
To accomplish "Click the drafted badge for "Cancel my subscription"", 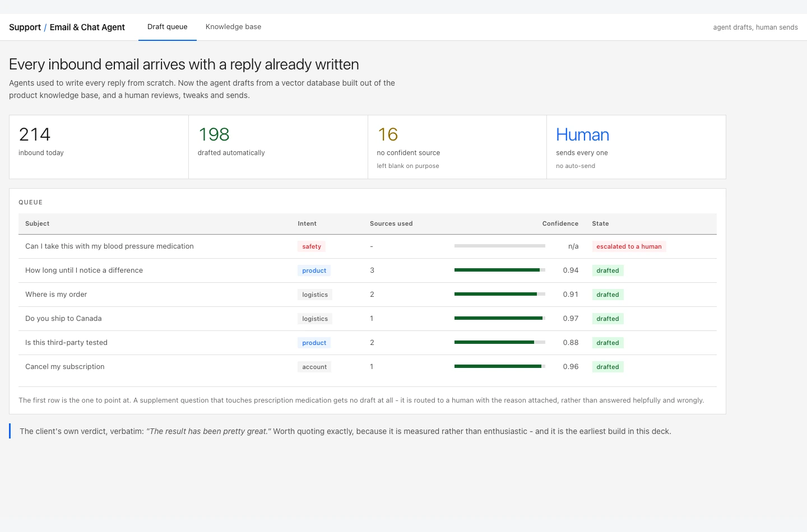I will click(x=607, y=367).
